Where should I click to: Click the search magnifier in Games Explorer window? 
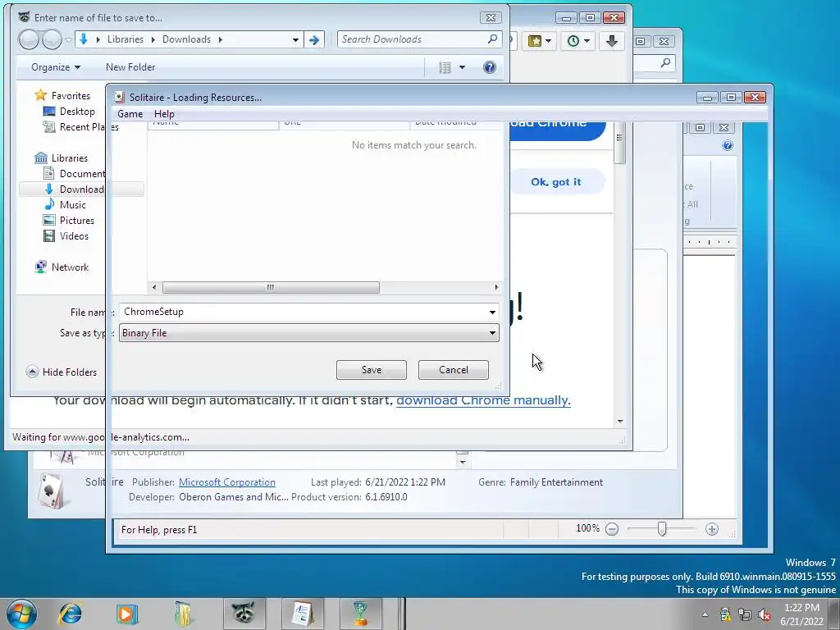coord(665,63)
